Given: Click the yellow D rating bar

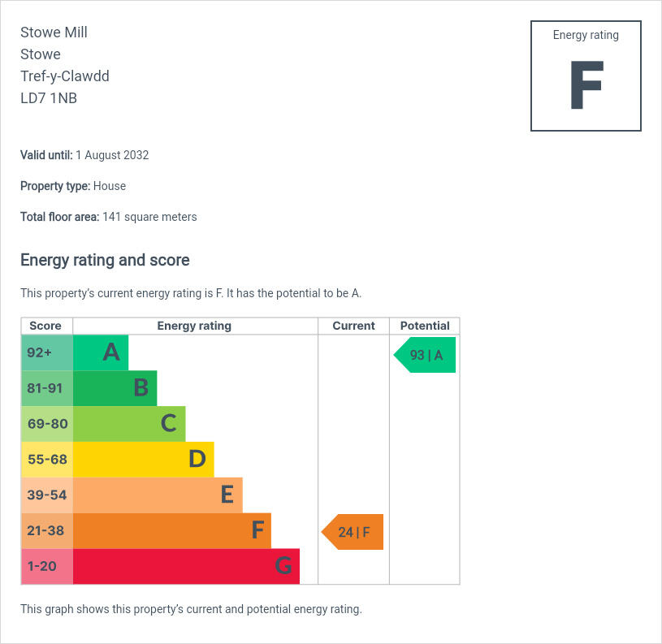Looking at the screenshot, I should click(x=143, y=460).
